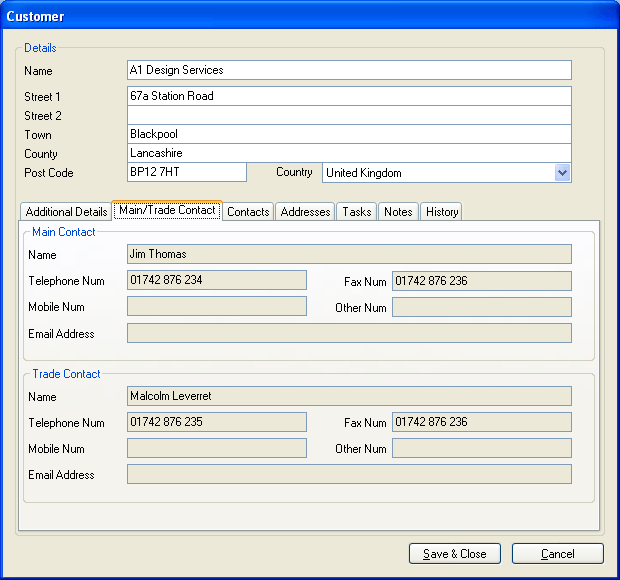This screenshot has width=620, height=580.
Task: Open the Contacts tab
Action: [248, 212]
